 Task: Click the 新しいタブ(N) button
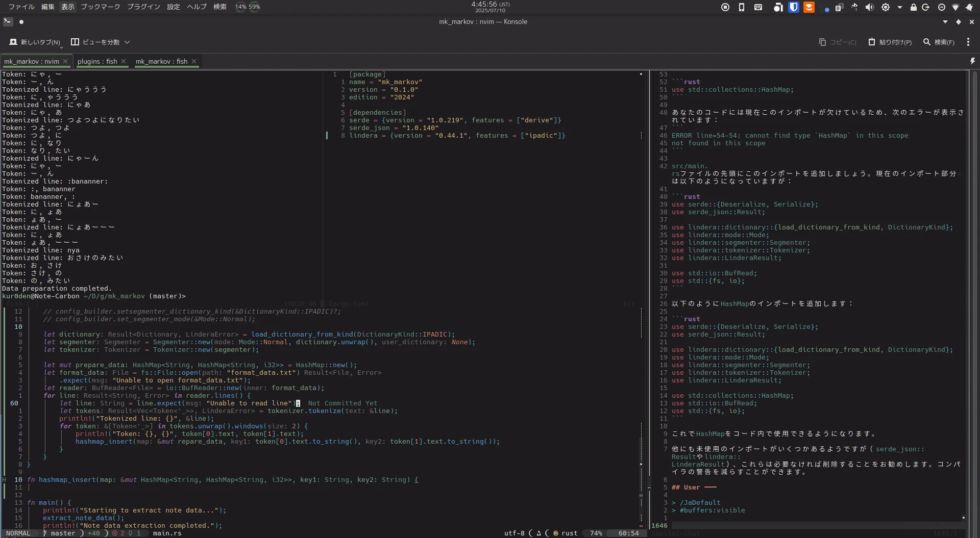tap(35, 42)
